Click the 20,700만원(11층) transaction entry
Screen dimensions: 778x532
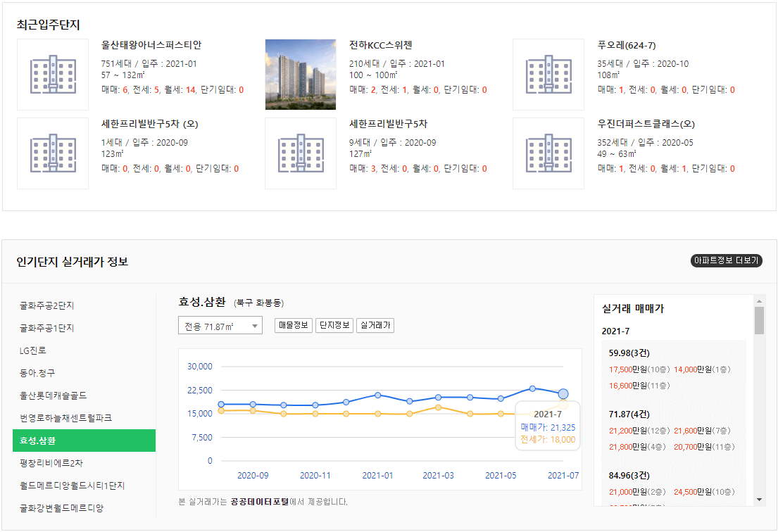coord(704,448)
